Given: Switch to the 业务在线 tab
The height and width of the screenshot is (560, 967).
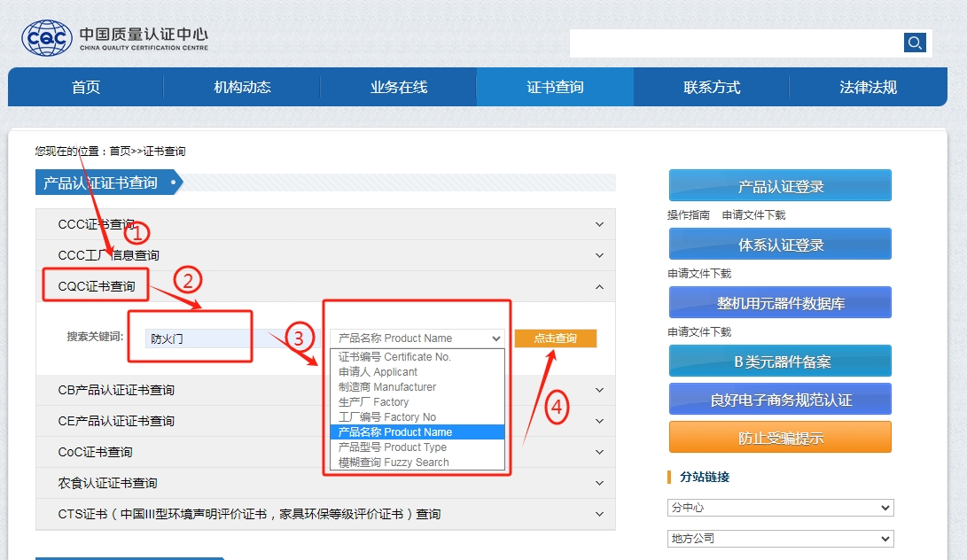Looking at the screenshot, I should click(x=398, y=88).
